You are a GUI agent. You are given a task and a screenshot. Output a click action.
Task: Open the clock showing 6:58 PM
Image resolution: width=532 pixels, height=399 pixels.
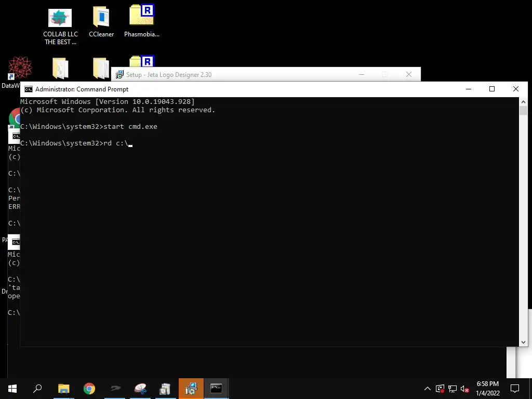[x=487, y=389]
